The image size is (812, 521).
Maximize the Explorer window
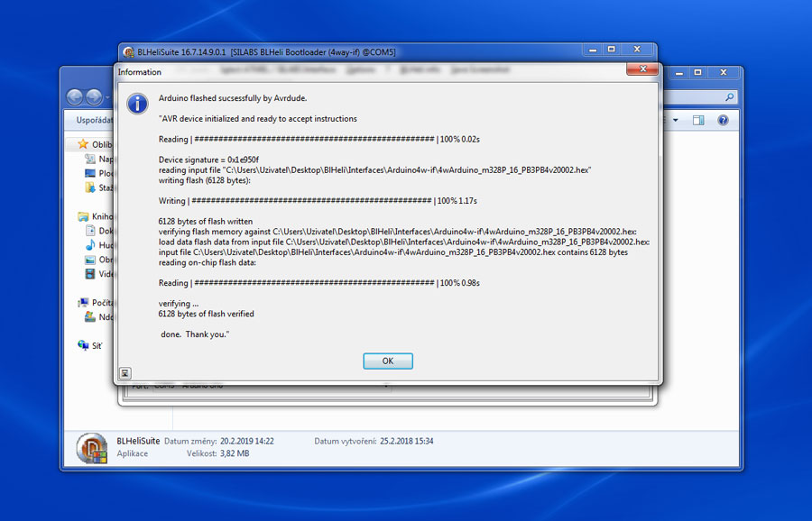point(697,73)
